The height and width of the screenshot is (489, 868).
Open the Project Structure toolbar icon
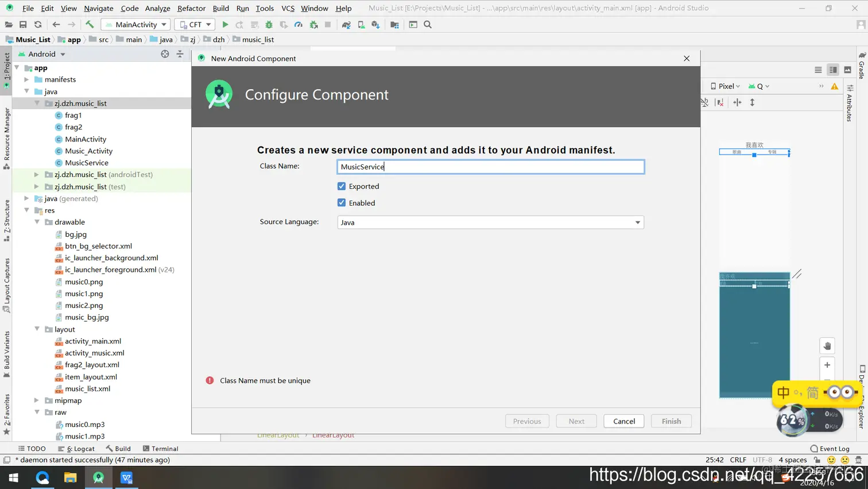pos(394,25)
